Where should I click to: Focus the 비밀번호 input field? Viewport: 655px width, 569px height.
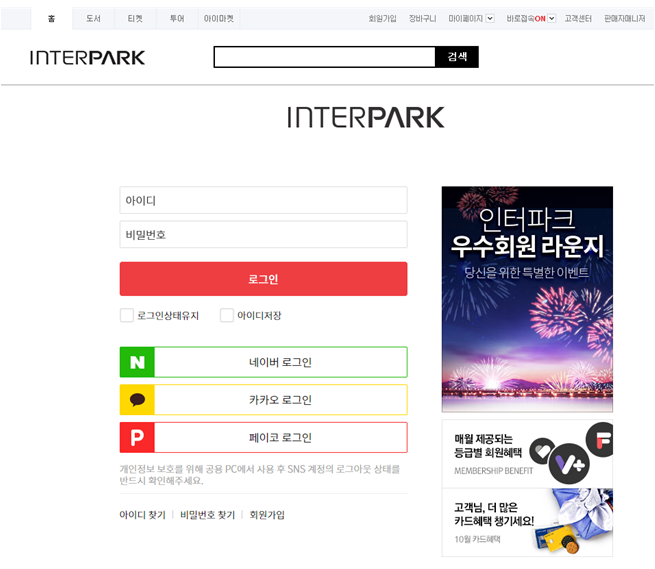(x=263, y=234)
